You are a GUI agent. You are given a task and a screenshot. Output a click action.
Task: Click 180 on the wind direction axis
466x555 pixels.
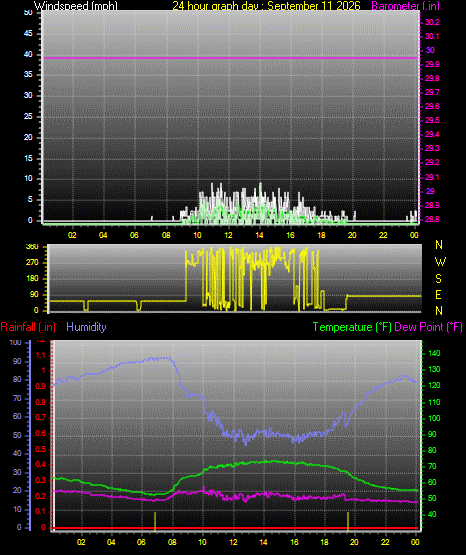32,279
